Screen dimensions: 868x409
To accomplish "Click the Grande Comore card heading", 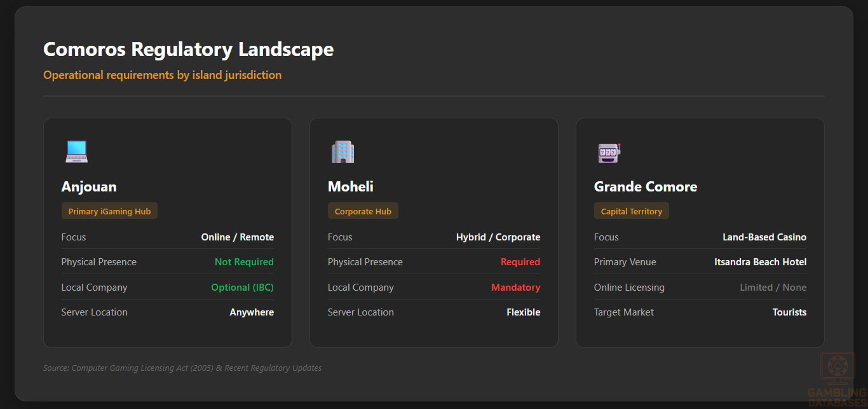I will click(x=645, y=186).
